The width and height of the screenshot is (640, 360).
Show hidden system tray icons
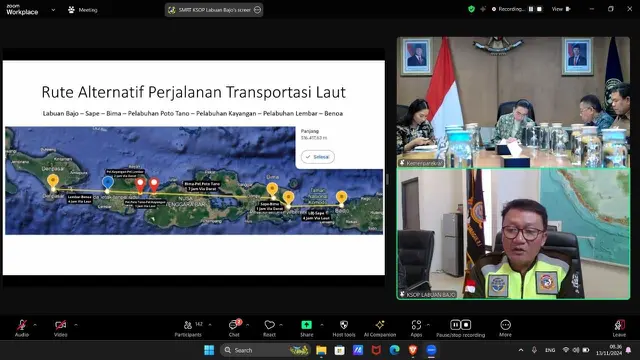coord(521,350)
